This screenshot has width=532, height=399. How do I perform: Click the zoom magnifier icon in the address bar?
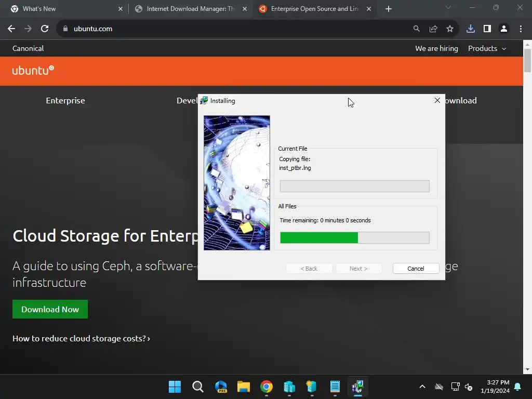416,29
